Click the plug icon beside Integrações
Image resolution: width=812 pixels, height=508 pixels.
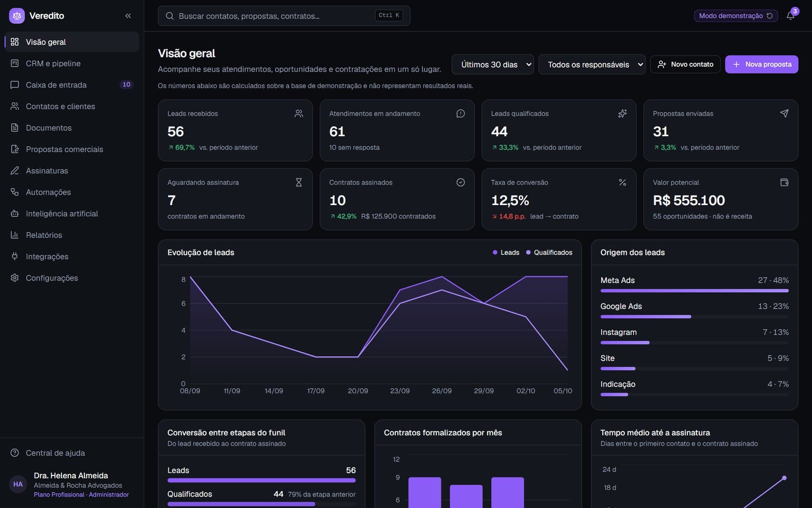[x=15, y=256]
